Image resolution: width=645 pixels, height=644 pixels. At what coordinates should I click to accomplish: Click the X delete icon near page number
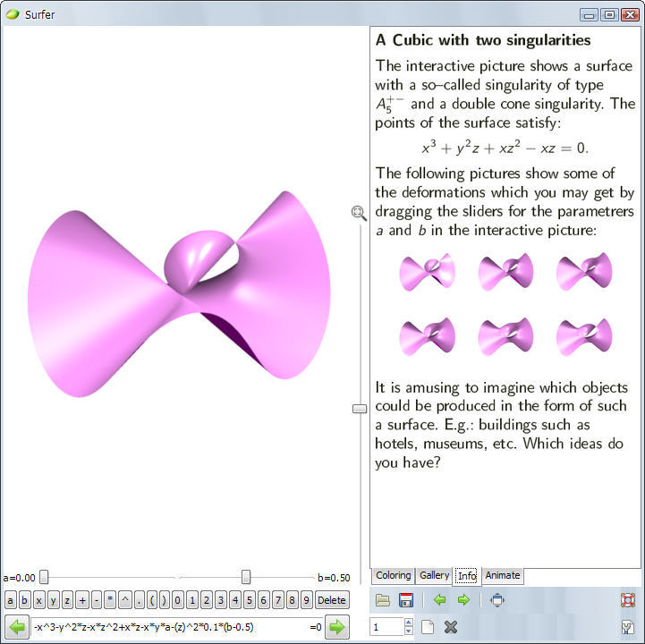coord(451,627)
